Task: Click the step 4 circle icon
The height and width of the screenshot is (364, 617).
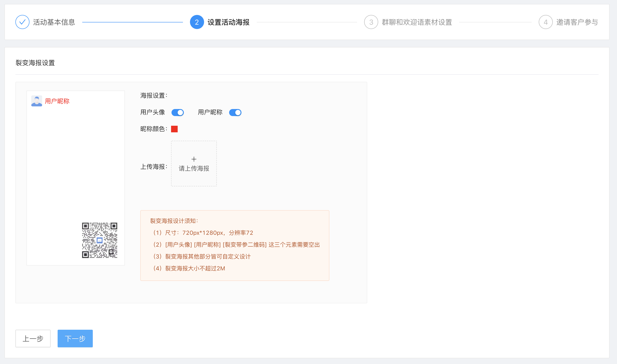Action: pyautogui.click(x=545, y=22)
